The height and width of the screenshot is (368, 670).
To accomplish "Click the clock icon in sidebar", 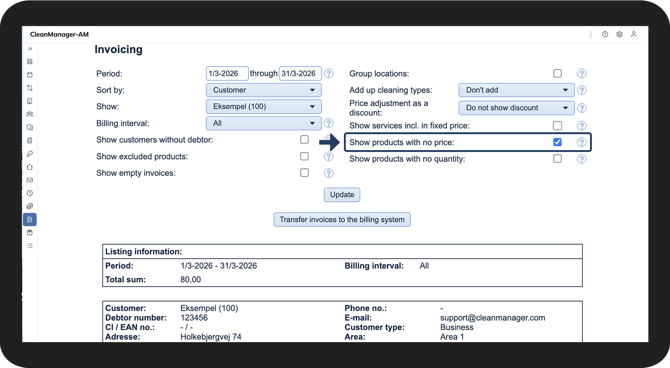I will (30, 193).
